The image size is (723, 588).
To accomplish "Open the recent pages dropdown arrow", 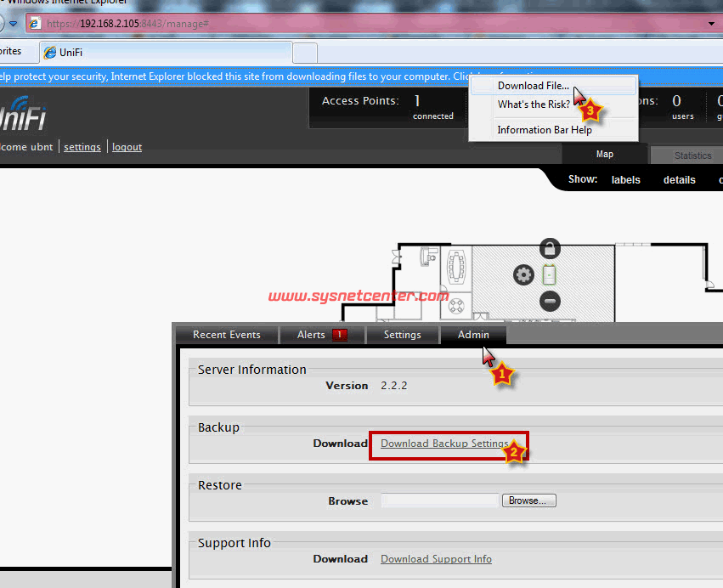I will click(13, 23).
